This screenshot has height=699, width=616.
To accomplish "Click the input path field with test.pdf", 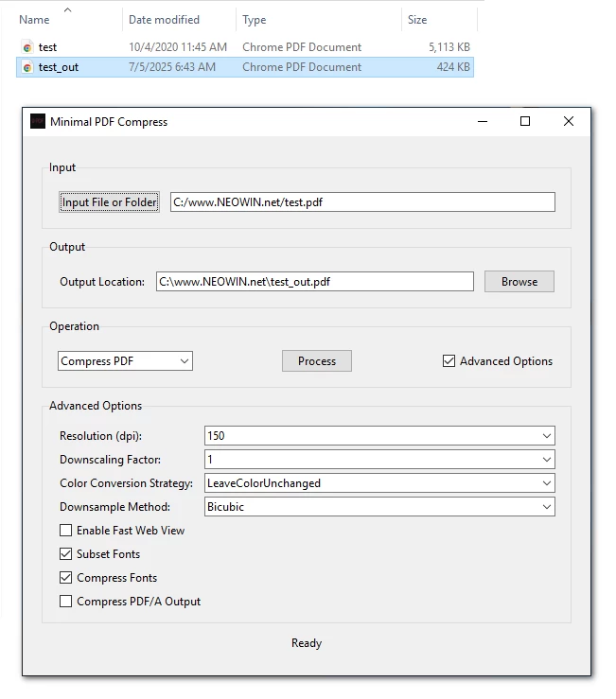I will pos(362,201).
